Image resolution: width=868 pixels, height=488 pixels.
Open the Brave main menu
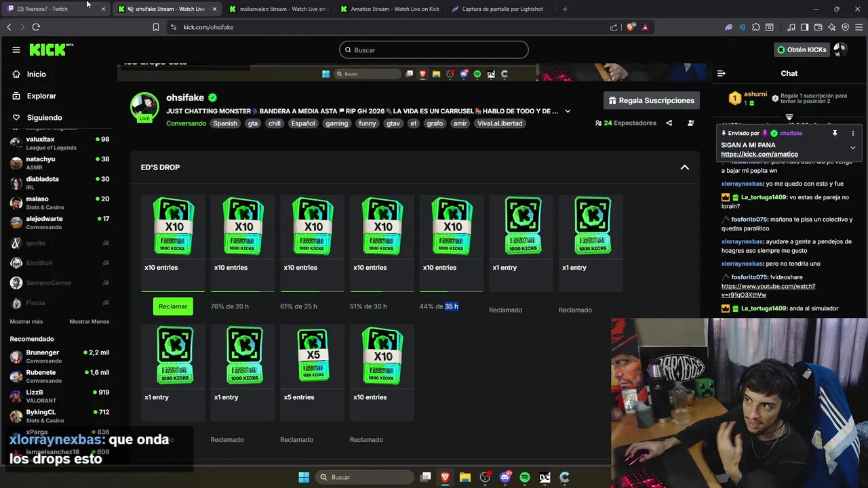859,27
